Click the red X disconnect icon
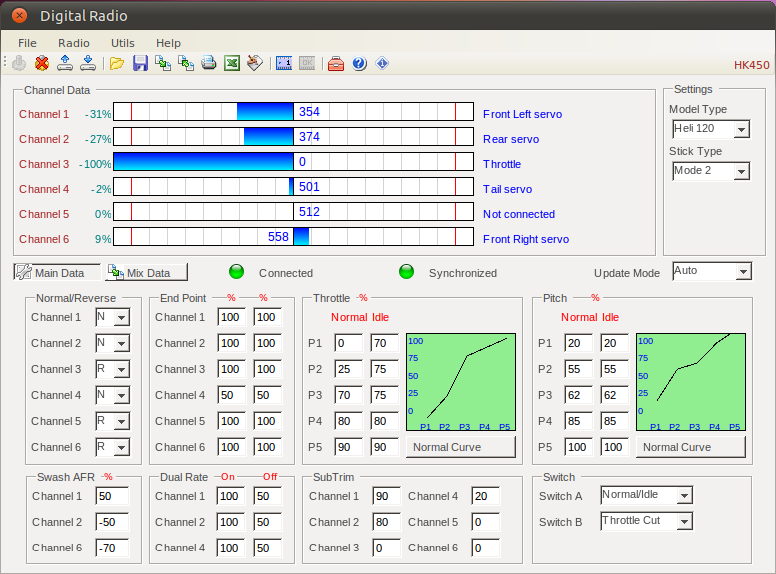 [x=42, y=64]
